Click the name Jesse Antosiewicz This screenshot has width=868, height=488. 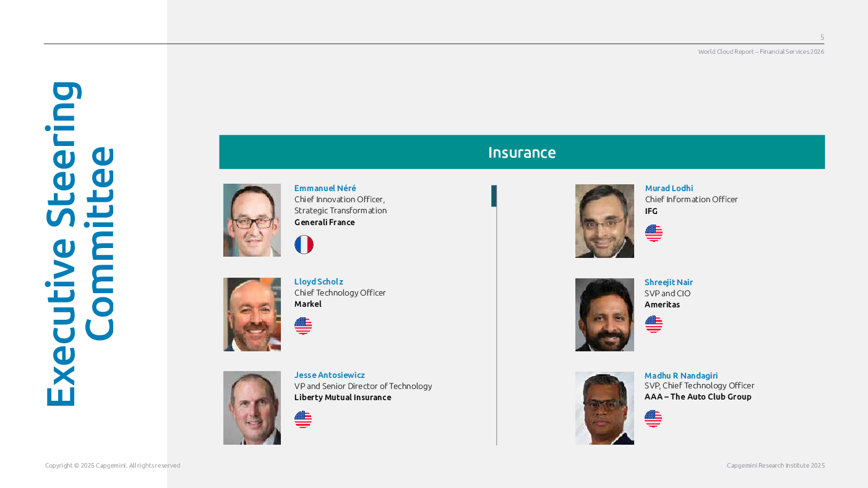[x=330, y=375]
